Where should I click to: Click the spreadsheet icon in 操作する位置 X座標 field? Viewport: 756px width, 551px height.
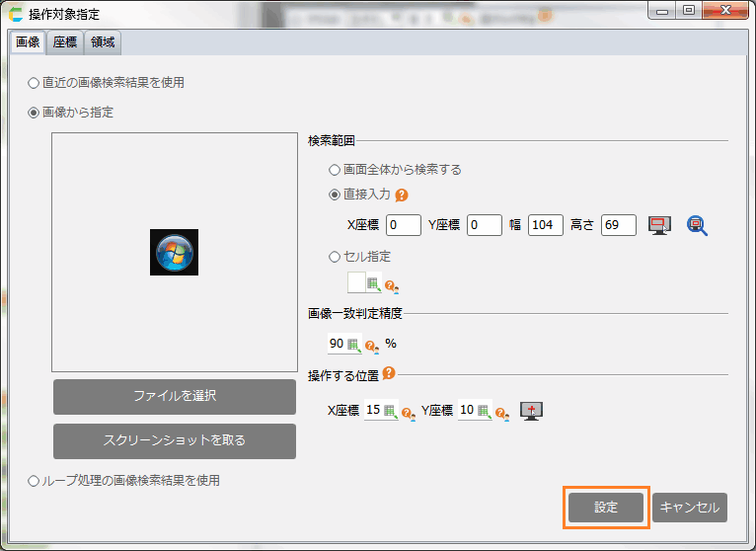point(389,411)
